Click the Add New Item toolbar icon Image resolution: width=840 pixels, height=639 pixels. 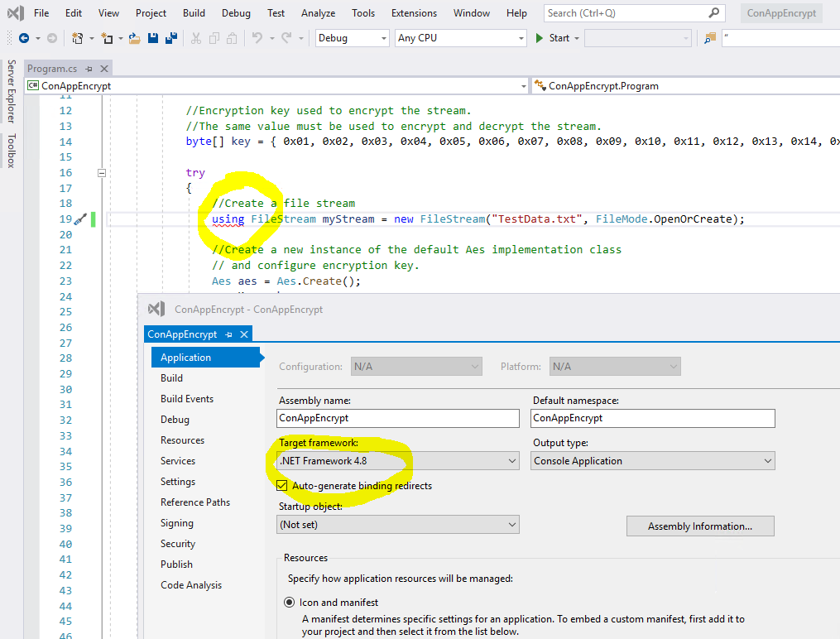[107, 38]
